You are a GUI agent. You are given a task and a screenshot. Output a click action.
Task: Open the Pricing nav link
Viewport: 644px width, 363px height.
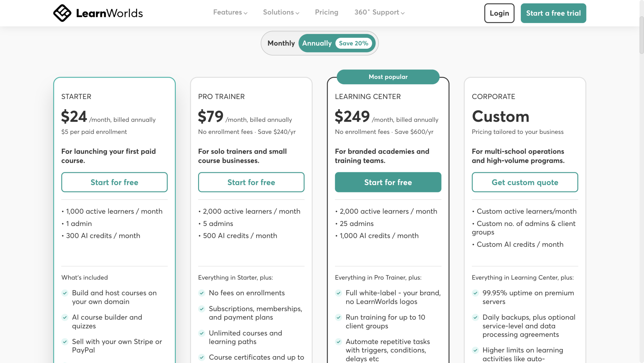point(326,12)
